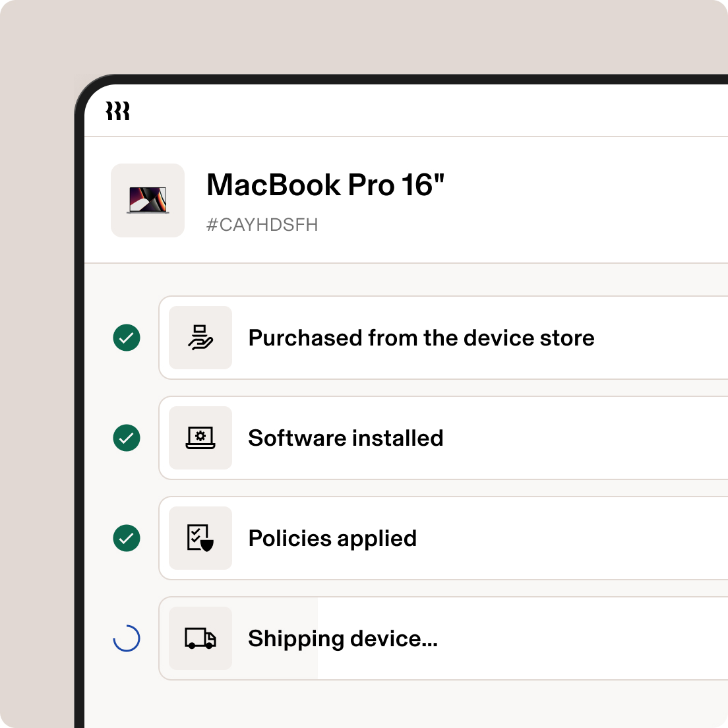The image size is (728, 728).
Task: Click green checkmark beside Software installed
Action: (x=127, y=438)
